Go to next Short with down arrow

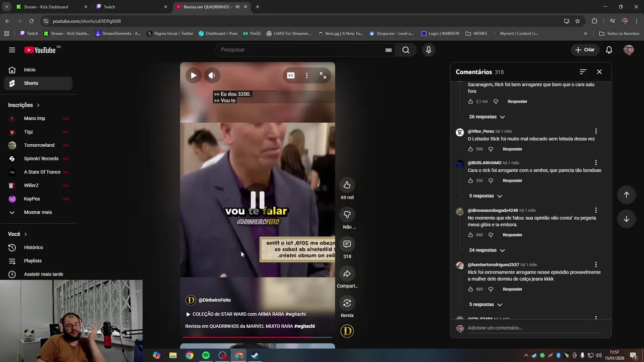626,219
